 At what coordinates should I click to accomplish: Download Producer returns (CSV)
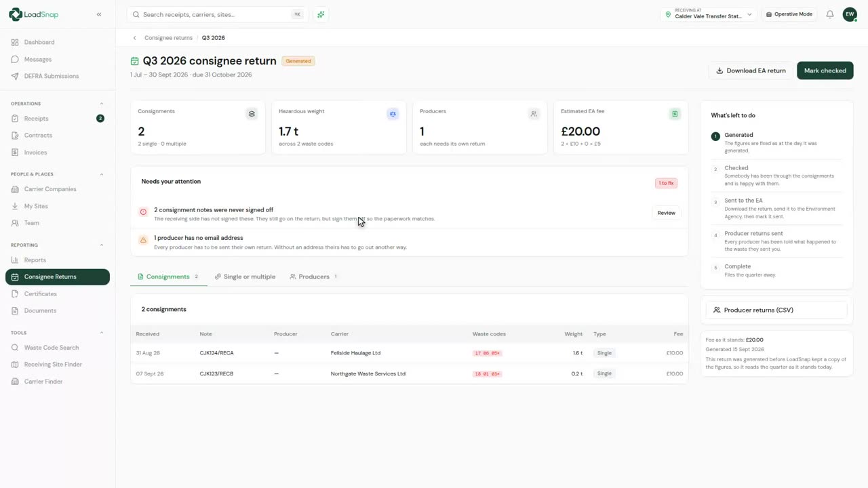coord(776,310)
